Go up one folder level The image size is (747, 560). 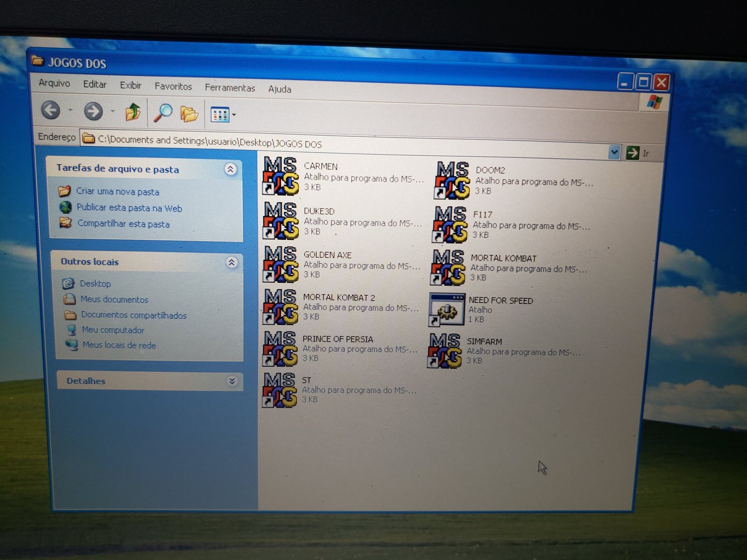(x=133, y=112)
